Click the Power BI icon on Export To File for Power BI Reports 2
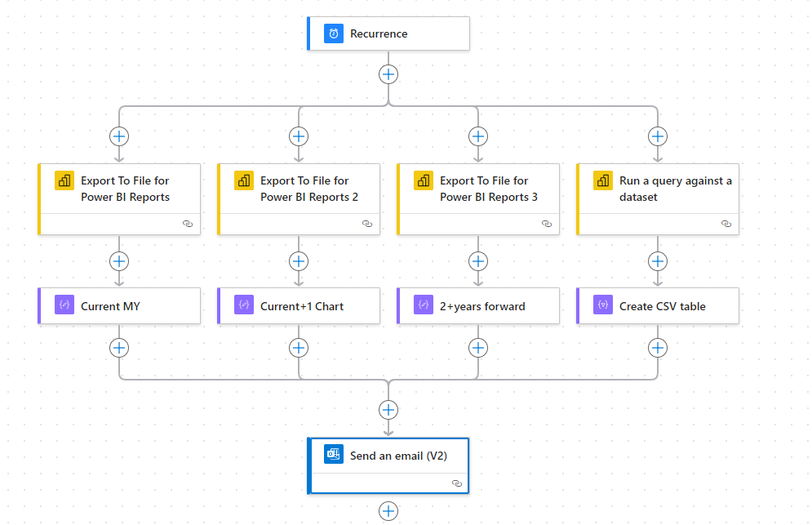The image size is (812, 525). pyautogui.click(x=244, y=181)
